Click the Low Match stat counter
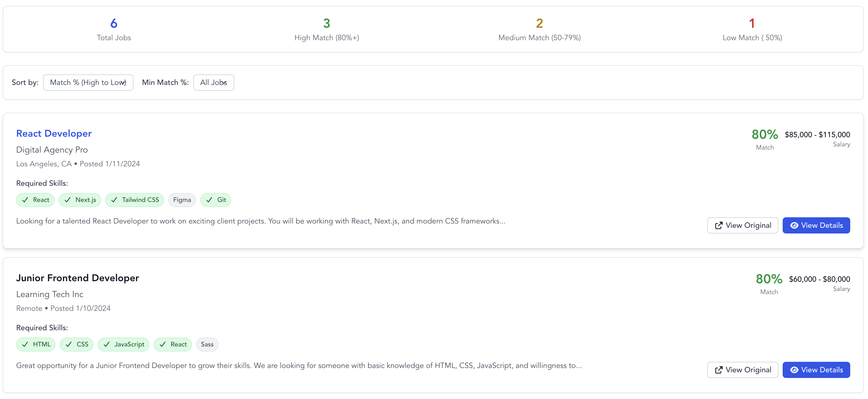 pyautogui.click(x=752, y=24)
